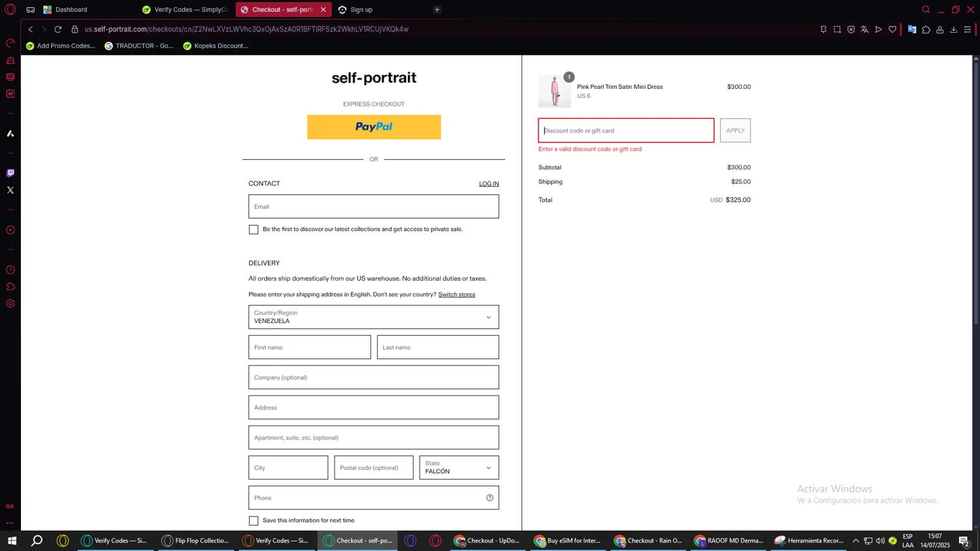Click the City field
The image size is (980, 551).
coord(288,467)
